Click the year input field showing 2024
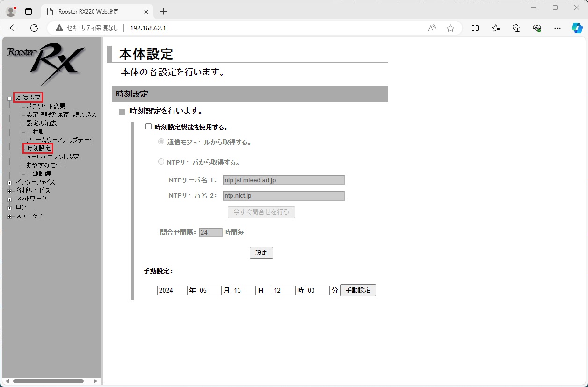Image resolution: width=588 pixels, height=387 pixels. click(172, 290)
